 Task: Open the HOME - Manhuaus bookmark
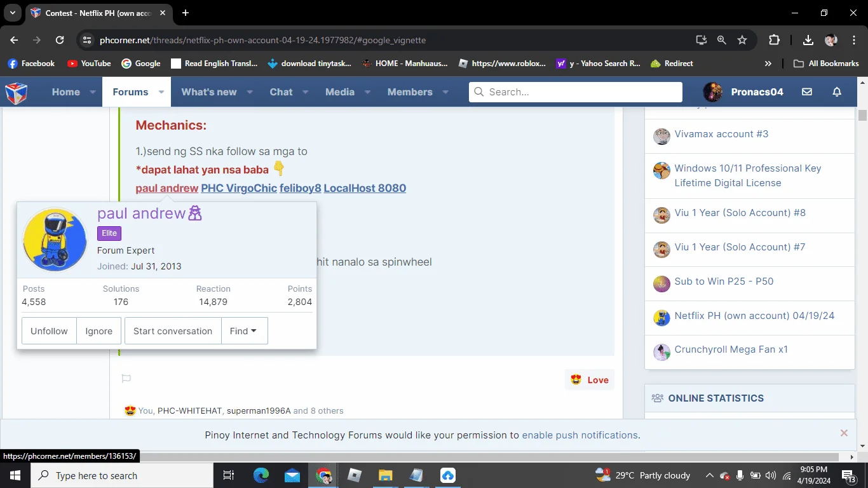(405, 64)
